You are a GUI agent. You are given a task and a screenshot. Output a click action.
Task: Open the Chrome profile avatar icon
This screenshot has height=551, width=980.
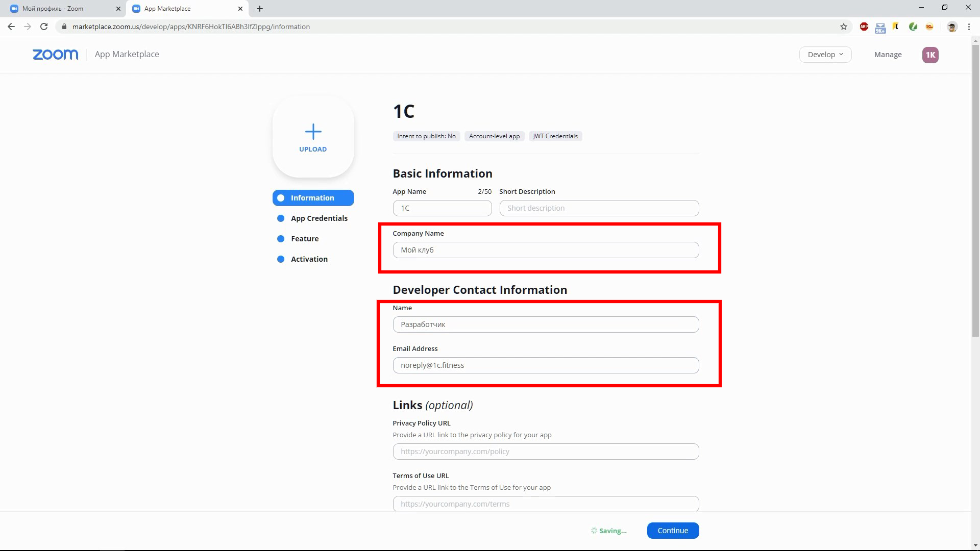tap(952, 27)
